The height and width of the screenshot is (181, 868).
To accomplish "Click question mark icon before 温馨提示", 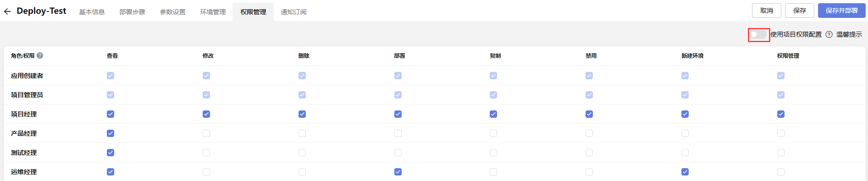I will point(829,34).
